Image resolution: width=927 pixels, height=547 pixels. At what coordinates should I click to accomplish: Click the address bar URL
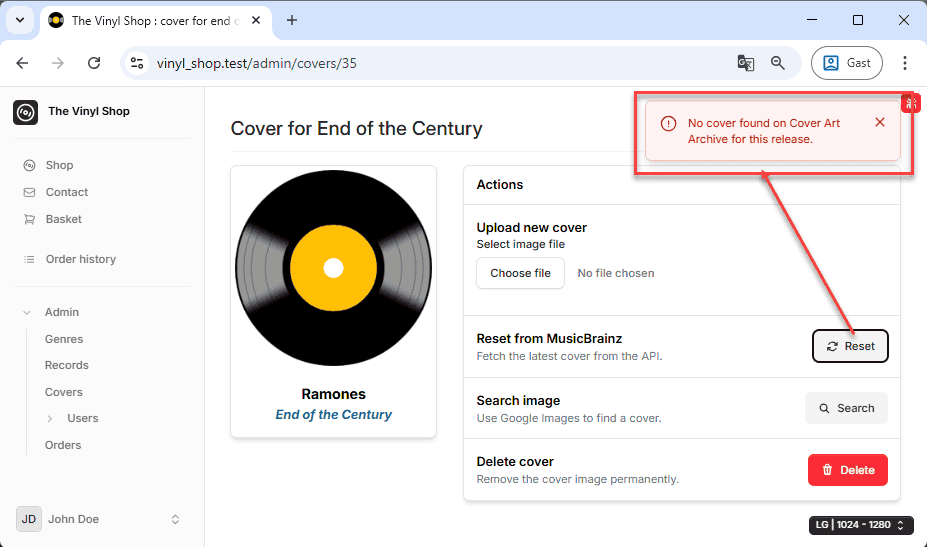click(x=257, y=63)
